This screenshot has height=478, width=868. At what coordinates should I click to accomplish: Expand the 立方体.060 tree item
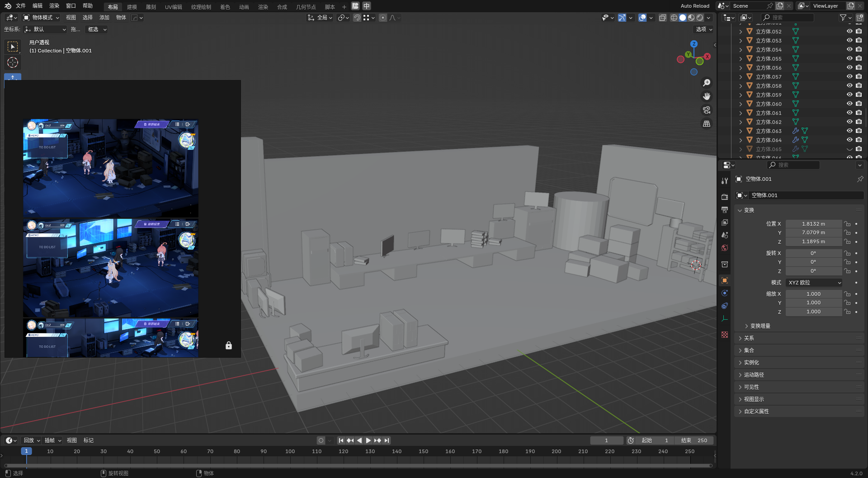[x=741, y=104]
